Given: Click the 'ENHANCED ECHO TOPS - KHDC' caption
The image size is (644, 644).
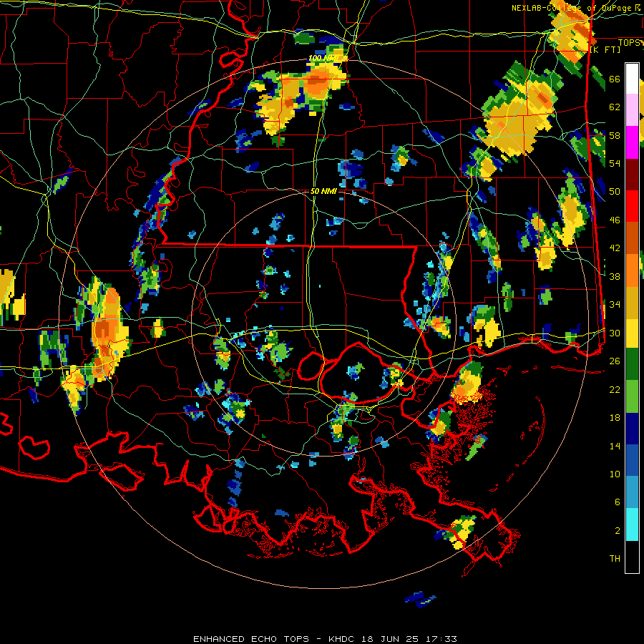Looking at the screenshot, I should (x=275, y=639).
